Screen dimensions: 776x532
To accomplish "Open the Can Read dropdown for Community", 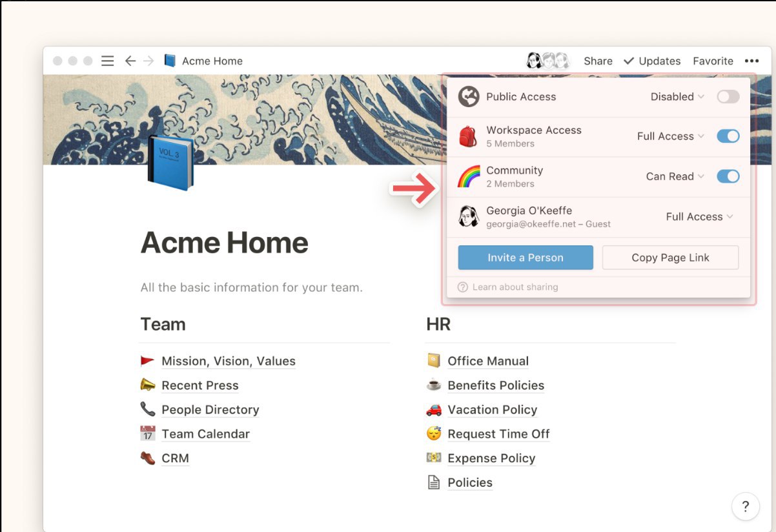I will point(675,176).
